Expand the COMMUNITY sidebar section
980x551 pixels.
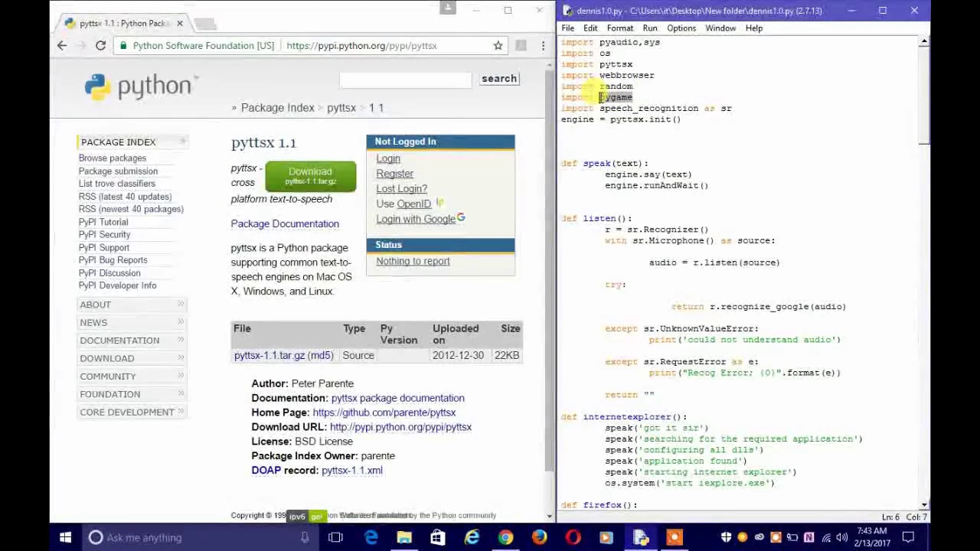(x=131, y=376)
